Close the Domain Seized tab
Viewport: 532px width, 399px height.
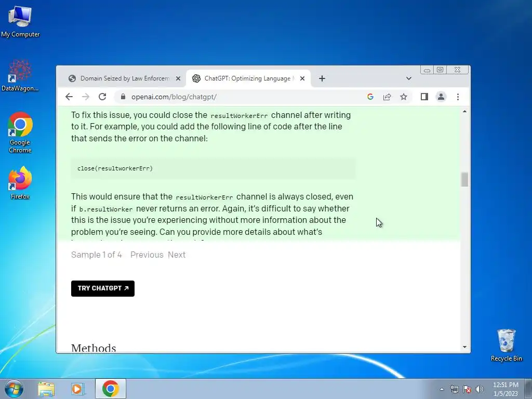178,78
